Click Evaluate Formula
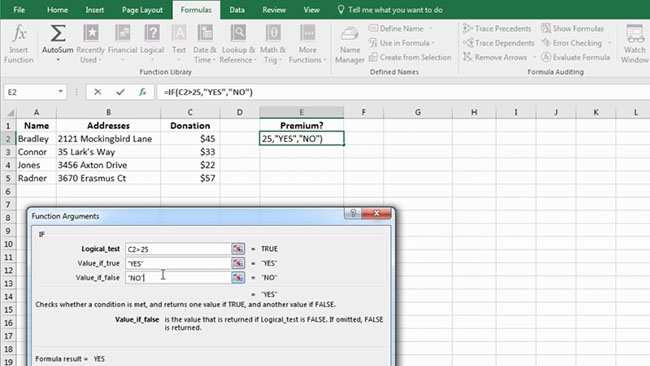The width and height of the screenshot is (650, 366). click(575, 57)
